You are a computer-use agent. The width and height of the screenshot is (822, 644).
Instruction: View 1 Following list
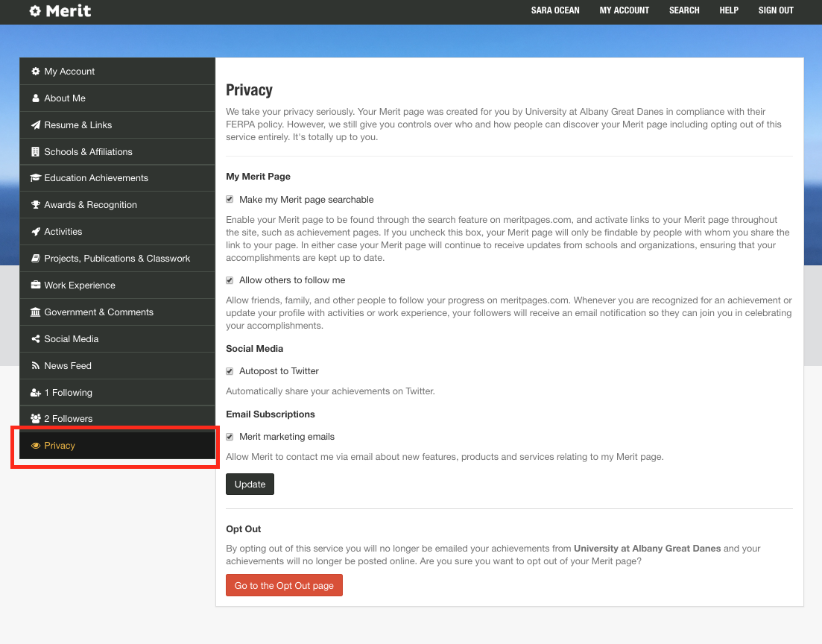pyautogui.click(x=118, y=392)
